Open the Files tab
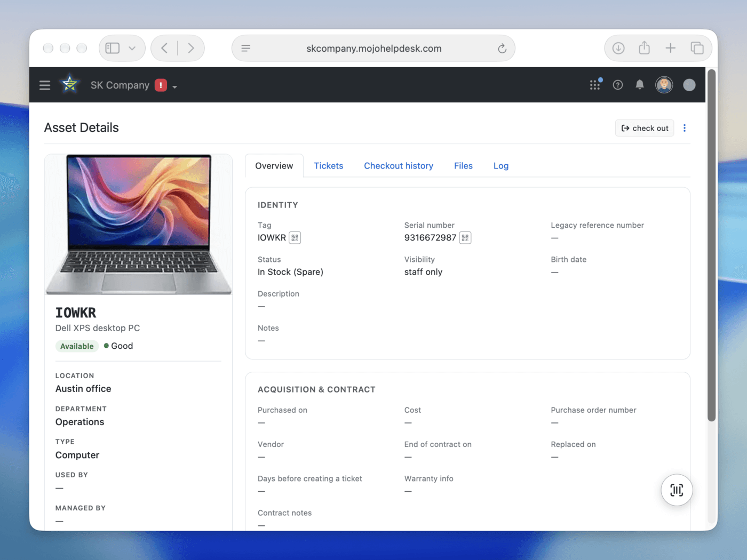Viewport: 747px width, 560px height. (x=463, y=166)
